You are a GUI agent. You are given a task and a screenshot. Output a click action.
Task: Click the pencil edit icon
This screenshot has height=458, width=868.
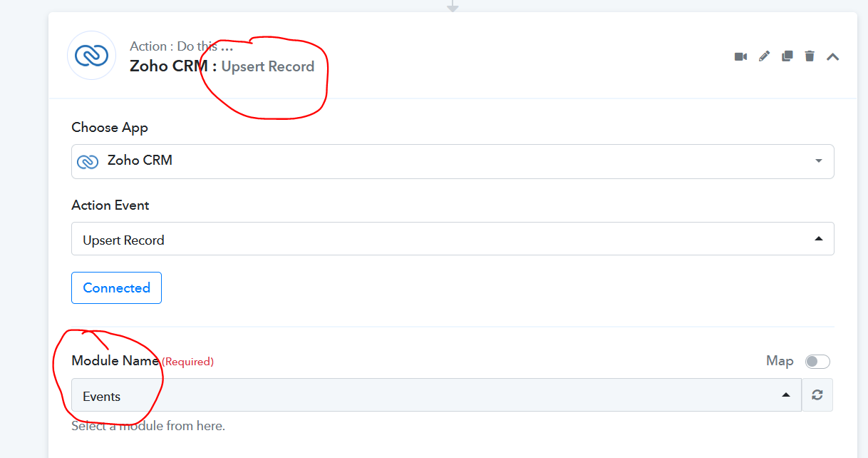pos(764,56)
